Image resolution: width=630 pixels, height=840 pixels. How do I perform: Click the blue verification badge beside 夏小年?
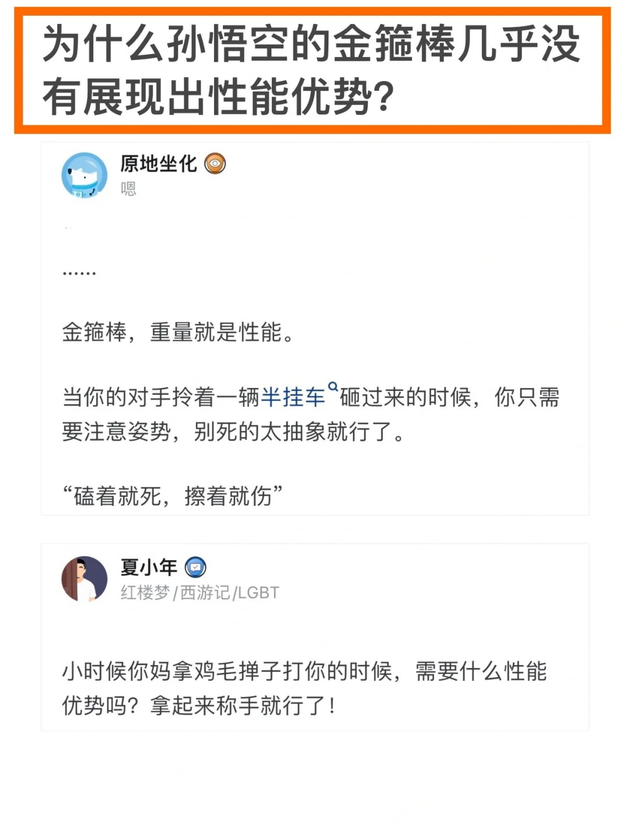click(x=195, y=567)
